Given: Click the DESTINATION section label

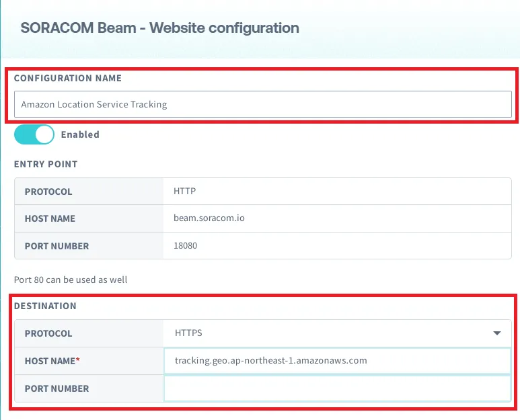Looking at the screenshot, I should (x=45, y=306).
